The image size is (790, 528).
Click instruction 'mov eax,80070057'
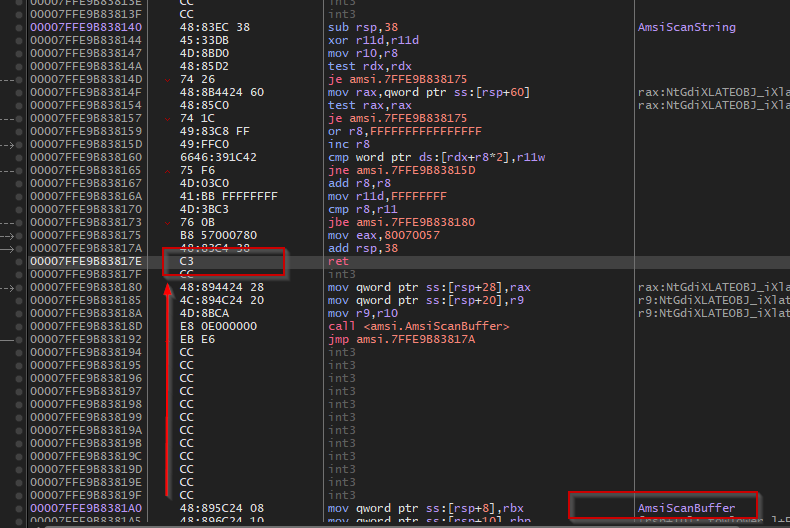tap(384, 235)
